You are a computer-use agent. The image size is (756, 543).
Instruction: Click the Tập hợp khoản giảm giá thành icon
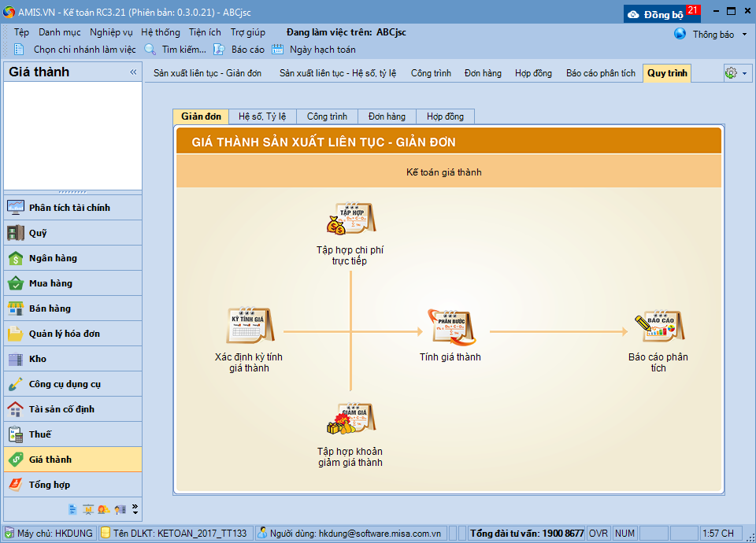point(350,421)
